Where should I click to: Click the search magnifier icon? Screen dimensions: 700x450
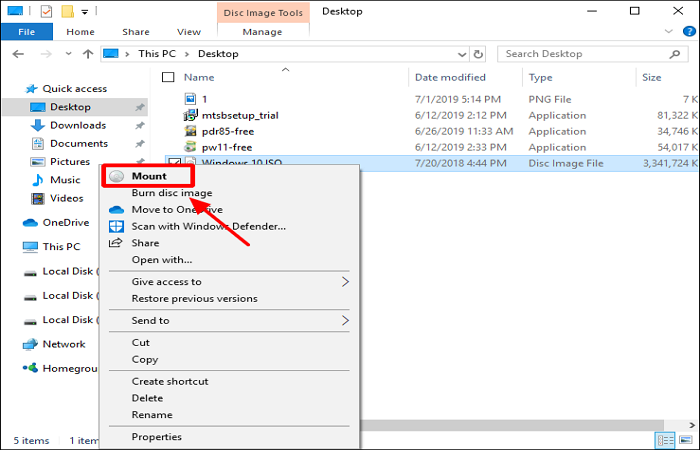click(x=675, y=54)
